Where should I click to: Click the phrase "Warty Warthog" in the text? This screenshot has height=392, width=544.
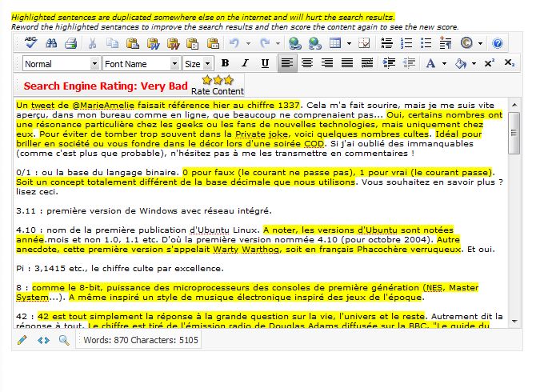click(x=246, y=250)
